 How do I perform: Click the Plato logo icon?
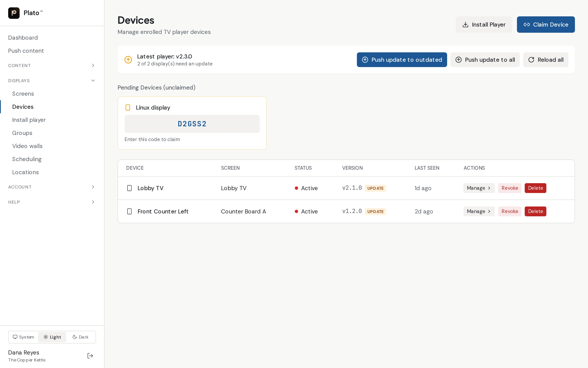14,13
